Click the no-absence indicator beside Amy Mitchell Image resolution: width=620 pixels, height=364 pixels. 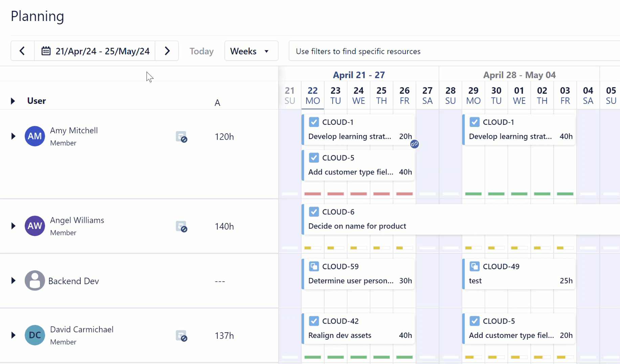[182, 137]
